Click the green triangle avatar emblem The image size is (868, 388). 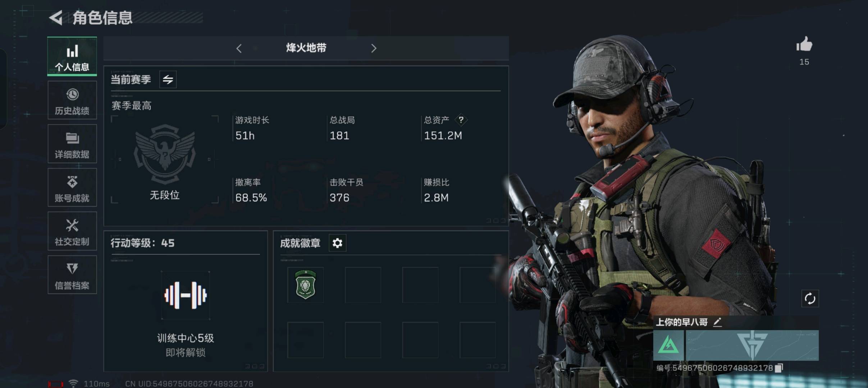[668, 345]
